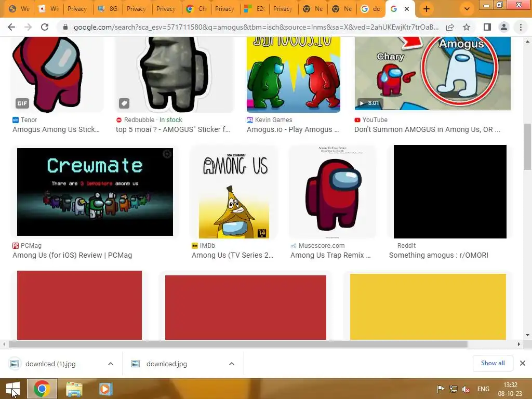Click the ENG language indicator
Viewport: 532px width, 399px height.
coord(483,389)
